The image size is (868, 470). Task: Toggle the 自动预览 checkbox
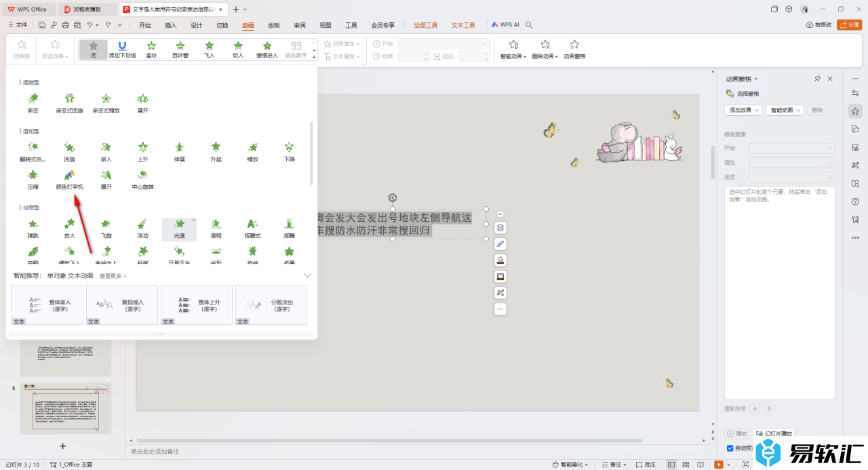click(730, 448)
